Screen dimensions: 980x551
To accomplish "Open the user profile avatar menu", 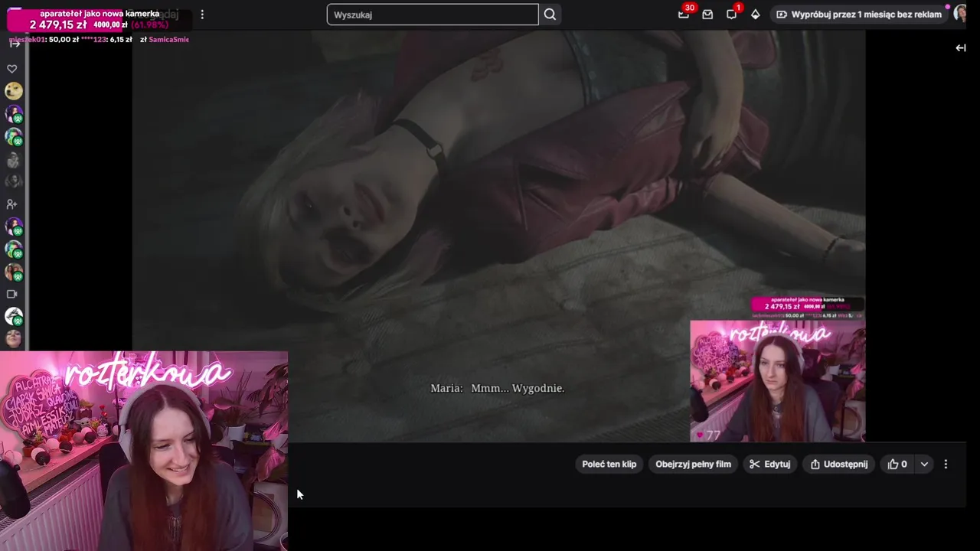I will pos(959,14).
